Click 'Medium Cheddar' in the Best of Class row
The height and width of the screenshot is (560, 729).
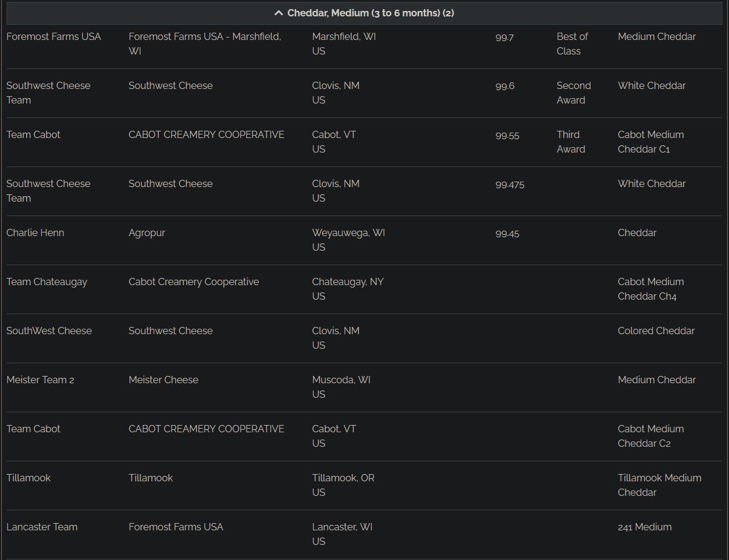[657, 37]
